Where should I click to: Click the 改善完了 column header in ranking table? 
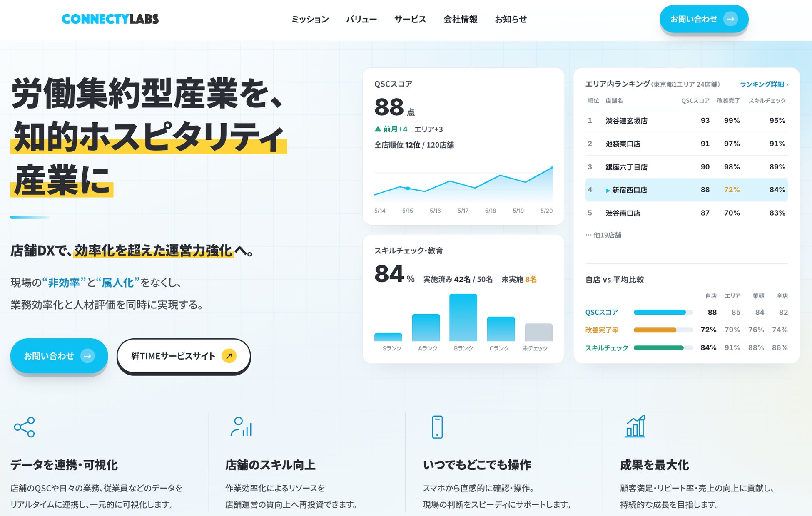point(728,101)
